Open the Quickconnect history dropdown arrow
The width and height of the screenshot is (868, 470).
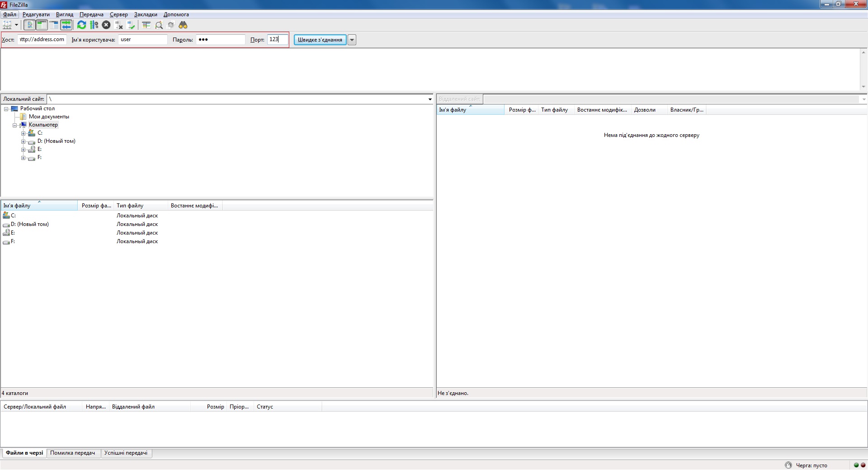pos(352,40)
